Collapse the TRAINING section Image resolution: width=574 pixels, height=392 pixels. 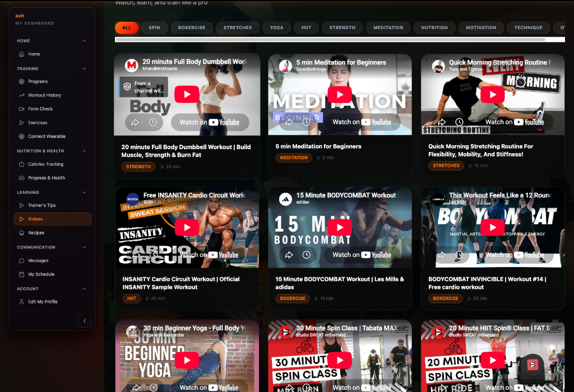(x=85, y=68)
